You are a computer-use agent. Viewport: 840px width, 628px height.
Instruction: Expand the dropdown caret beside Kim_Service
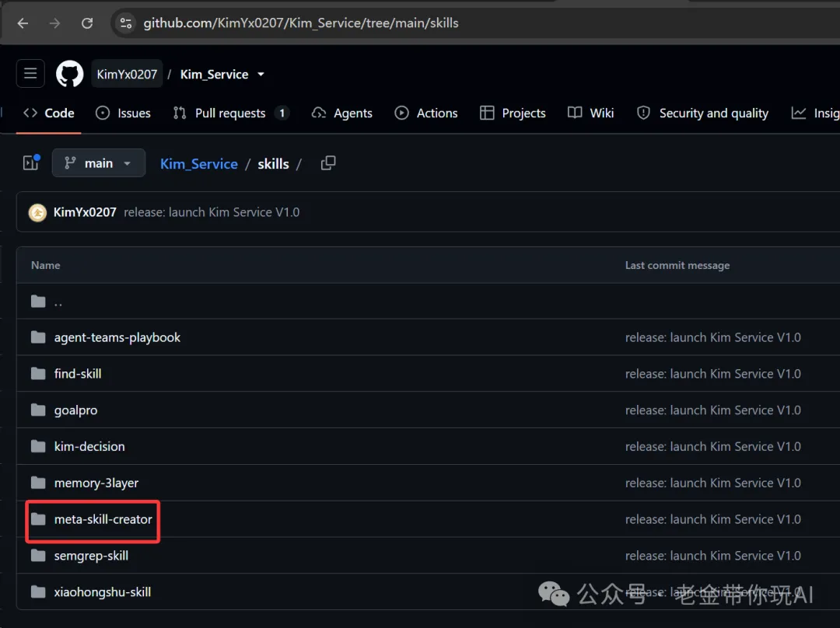[261, 74]
